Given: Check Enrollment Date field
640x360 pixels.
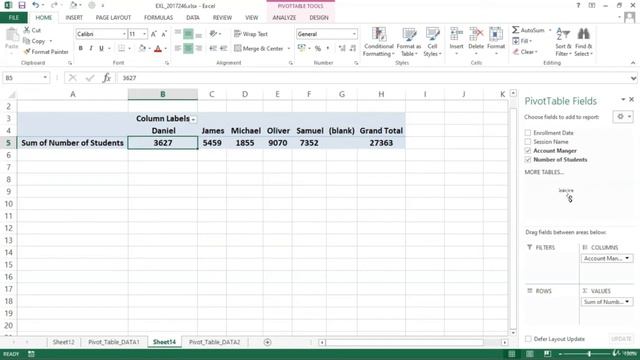Looking at the screenshot, I should pos(528,133).
